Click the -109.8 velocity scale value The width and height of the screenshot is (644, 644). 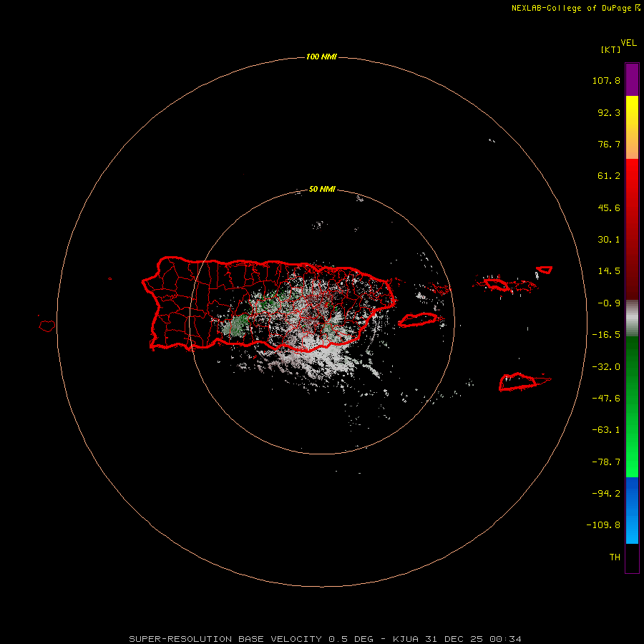click(x=603, y=525)
